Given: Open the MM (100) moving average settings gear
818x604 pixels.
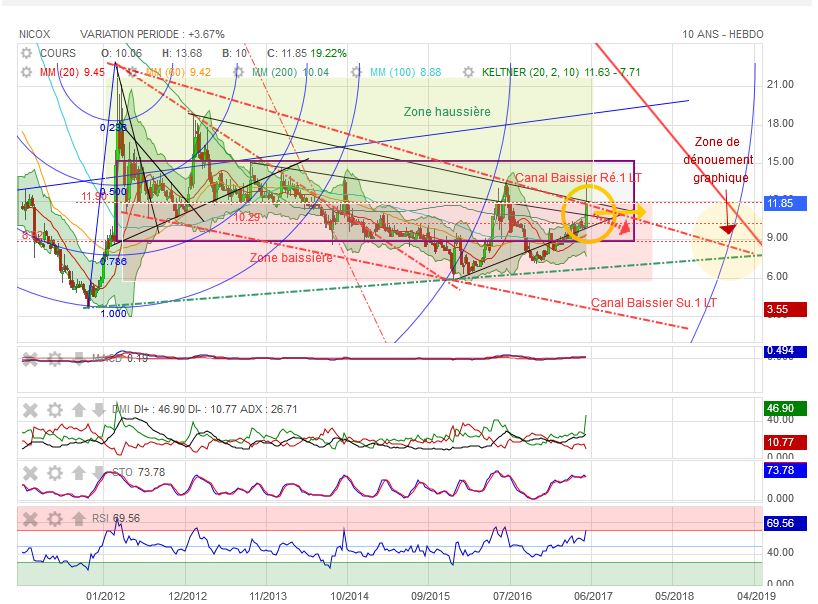Looking at the screenshot, I should click(x=356, y=72).
